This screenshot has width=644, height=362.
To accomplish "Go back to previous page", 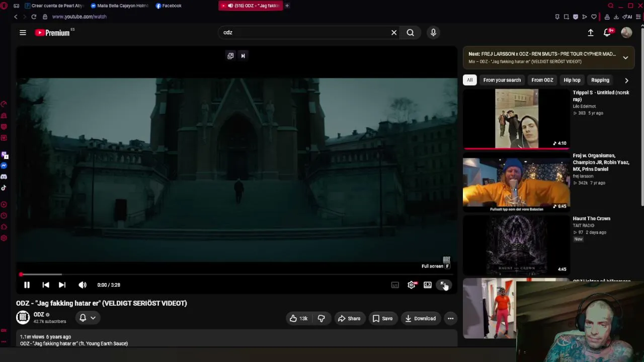I will 16,17.
